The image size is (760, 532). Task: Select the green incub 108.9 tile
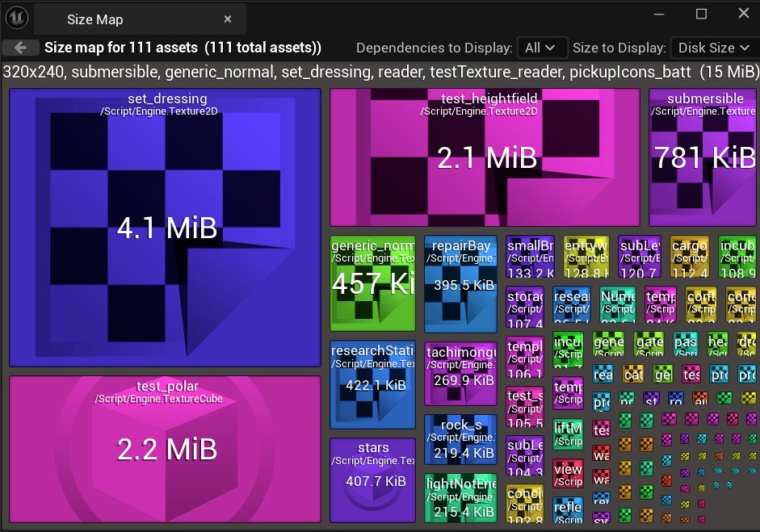(x=737, y=257)
